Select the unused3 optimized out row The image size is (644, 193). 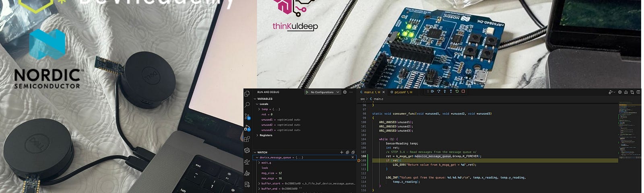[304, 130]
